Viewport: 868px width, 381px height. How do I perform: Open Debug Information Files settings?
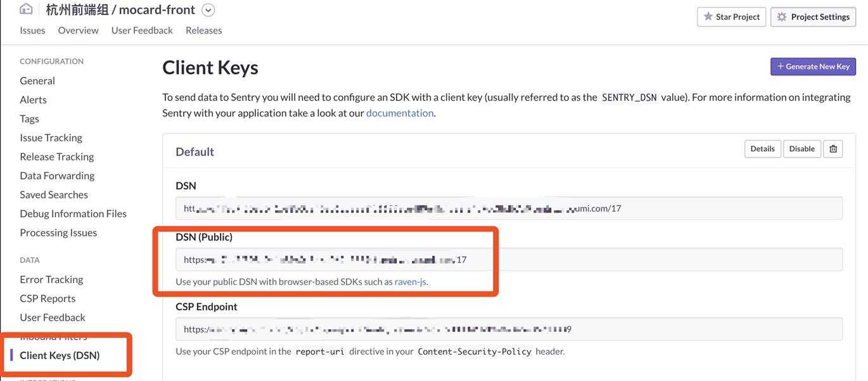(73, 213)
